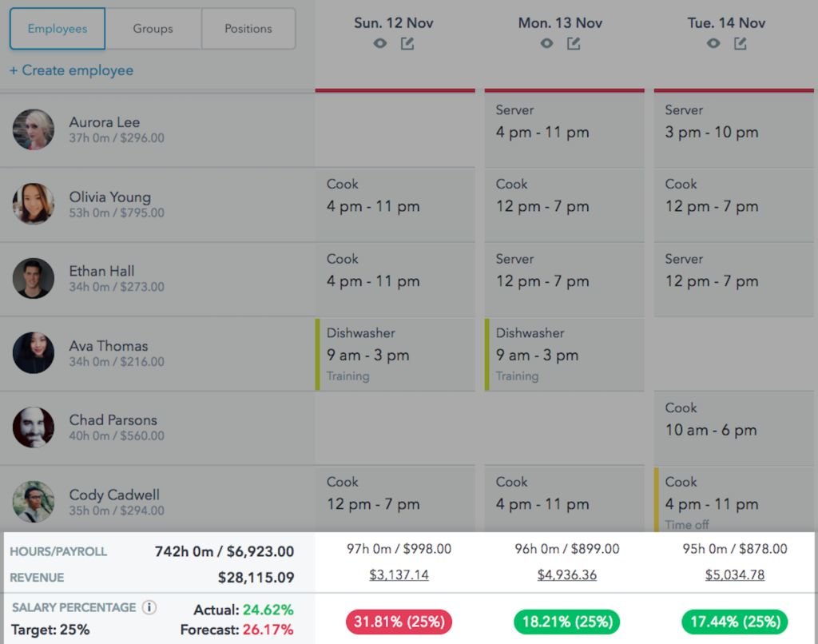Click the Create employee link
818x644 pixels.
click(x=71, y=70)
